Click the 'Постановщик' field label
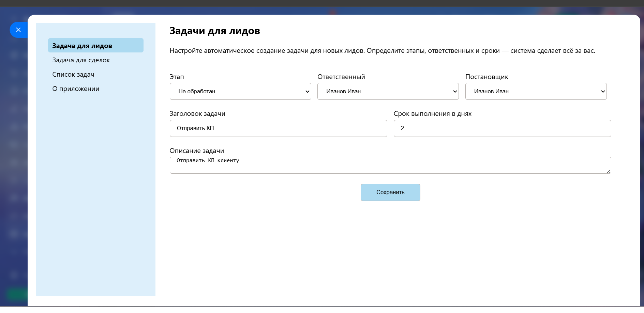The height and width of the screenshot is (313, 644). pos(486,77)
